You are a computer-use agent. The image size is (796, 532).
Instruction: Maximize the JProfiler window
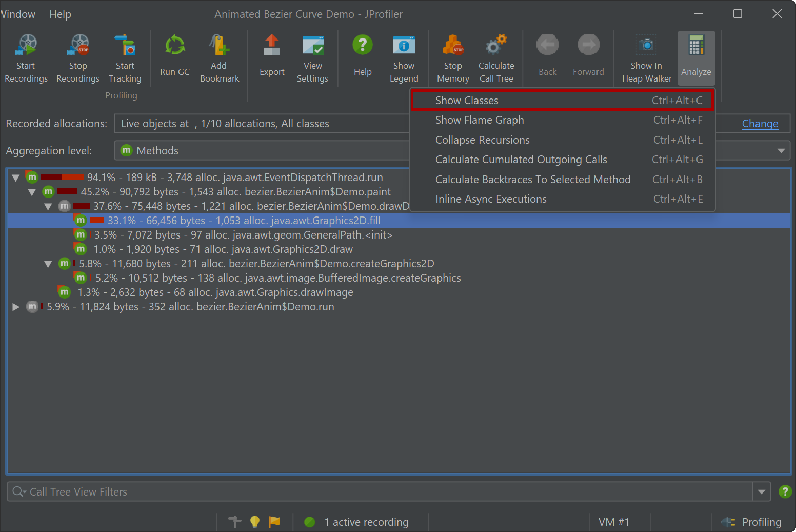click(738, 14)
